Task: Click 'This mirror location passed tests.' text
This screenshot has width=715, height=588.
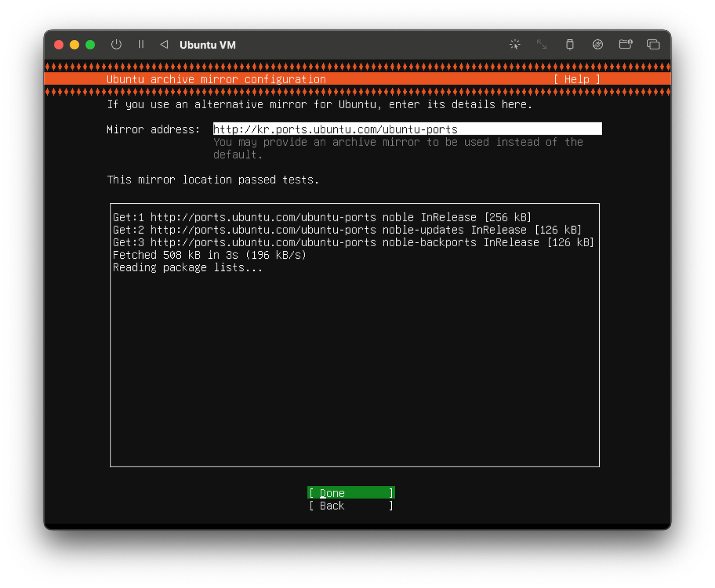Action: [x=213, y=180]
